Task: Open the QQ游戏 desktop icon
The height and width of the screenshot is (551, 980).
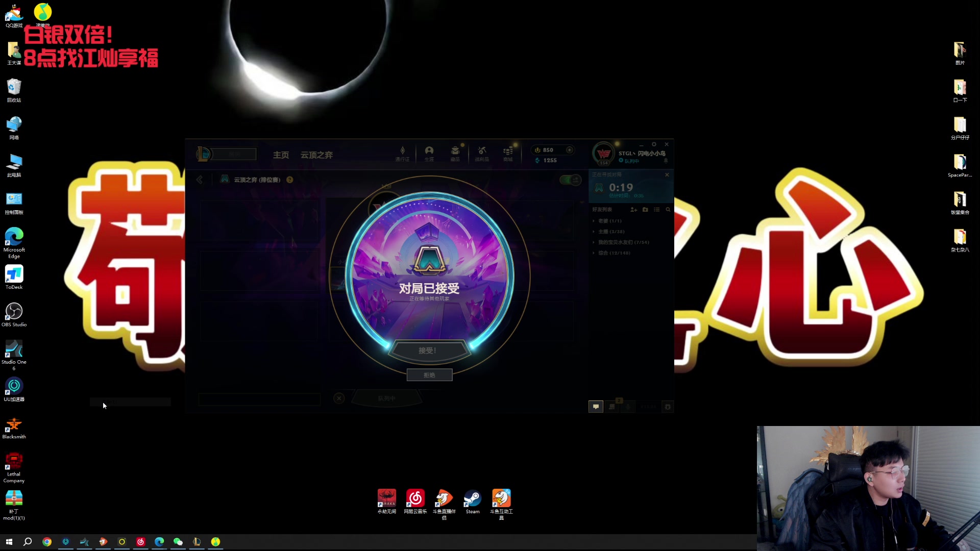Action: [x=14, y=16]
